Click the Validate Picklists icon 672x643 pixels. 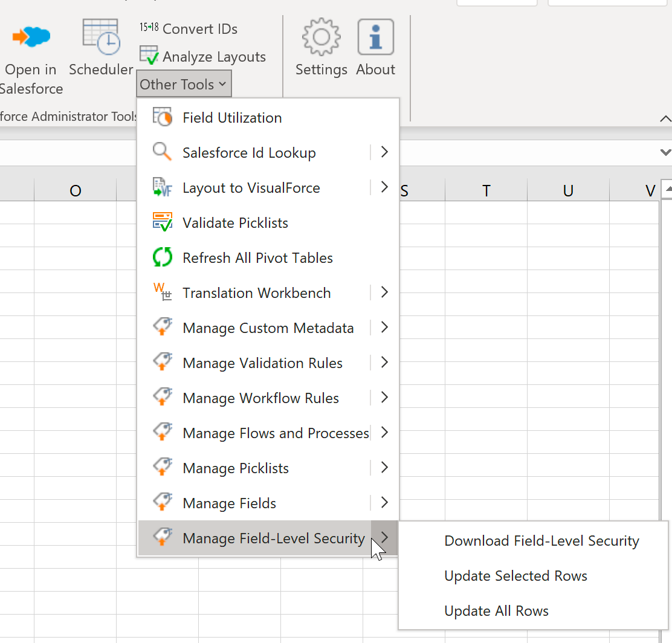[x=163, y=223]
